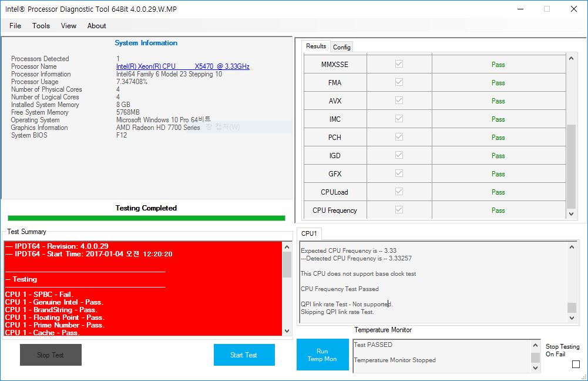Viewport: 588px width, 381px height.
Task: Click down arrow of Test Summary scrollbar
Action: pyautogui.click(x=287, y=330)
